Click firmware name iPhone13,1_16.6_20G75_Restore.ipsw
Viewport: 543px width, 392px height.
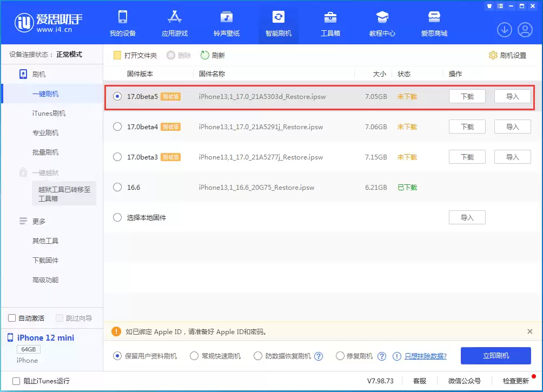(256, 187)
